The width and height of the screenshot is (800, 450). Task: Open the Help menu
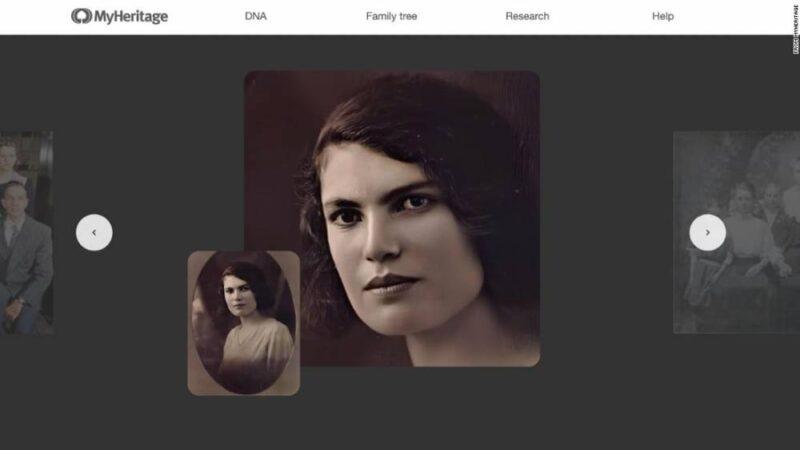[x=663, y=16]
